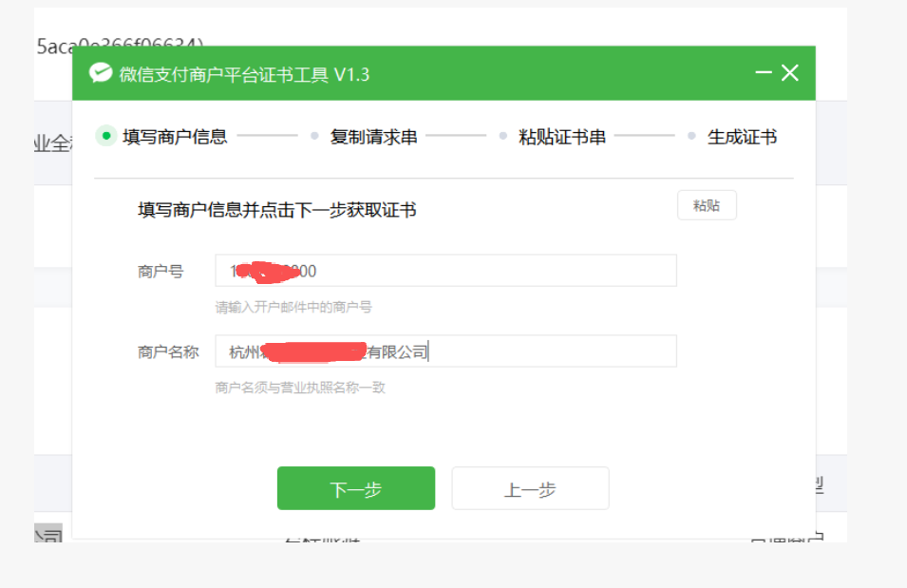Jump to the 粘贴证书串 step label
This screenshot has width=907, height=588.
561,137
